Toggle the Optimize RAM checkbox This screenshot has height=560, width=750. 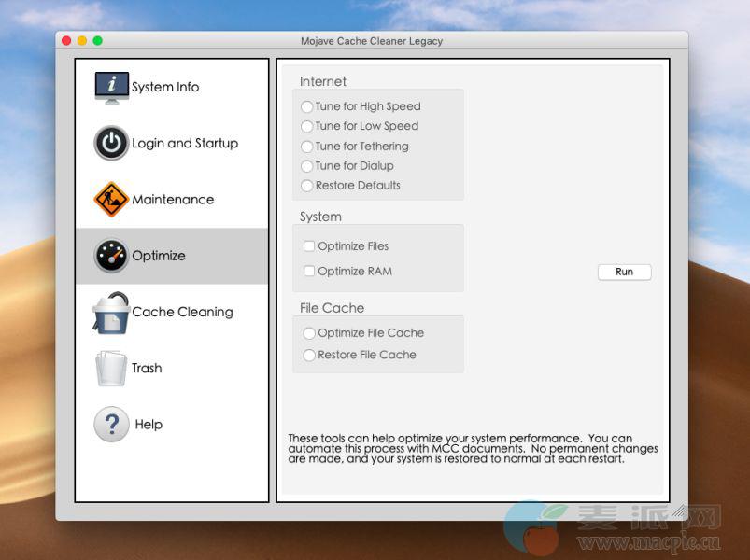[309, 272]
